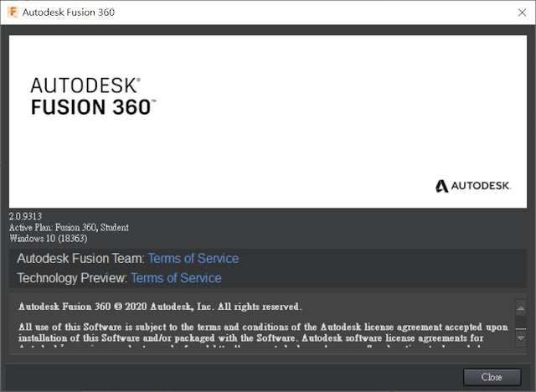This screenshot has height=392, width=536.
Task: Click the 'Autodesk Fusion 360 © 2020' copyright line
Action: pos(160,307)
